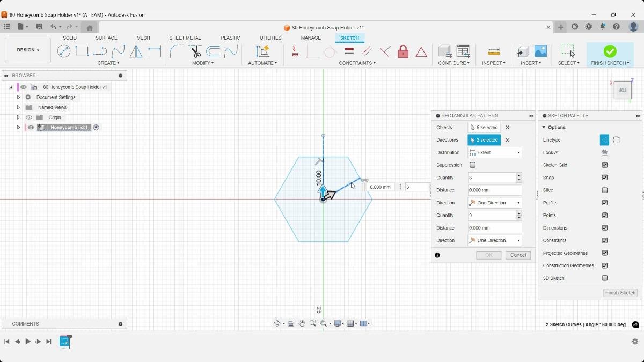Disable the Sketch Grid checkbox
Image resolution: width=644 pixels, height=362 pixels.
(x=605, y=165)
